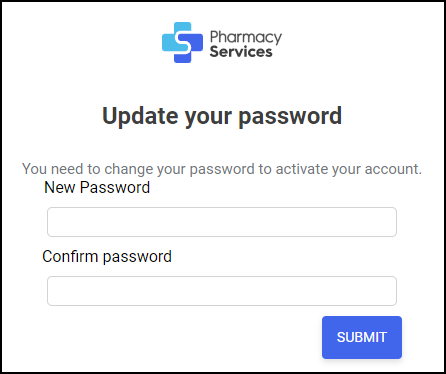Place cursor in second password box
The image size is (446, 374).
point(222,291)
